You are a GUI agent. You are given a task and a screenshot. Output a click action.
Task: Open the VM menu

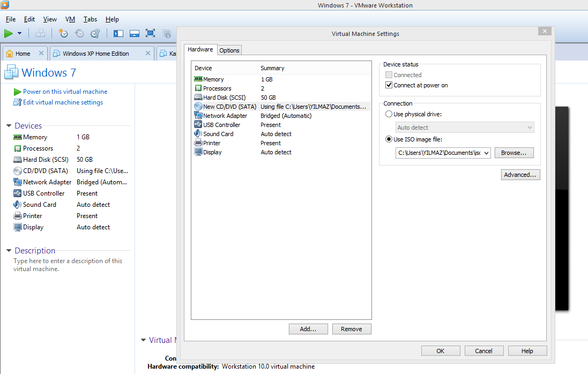coord(70,19)
